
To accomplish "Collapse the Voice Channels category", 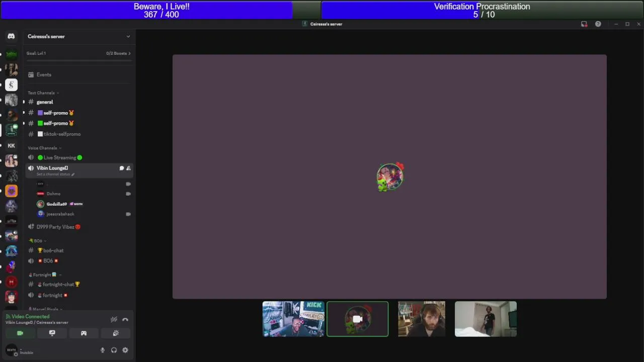I will click(x=45, y=148).
